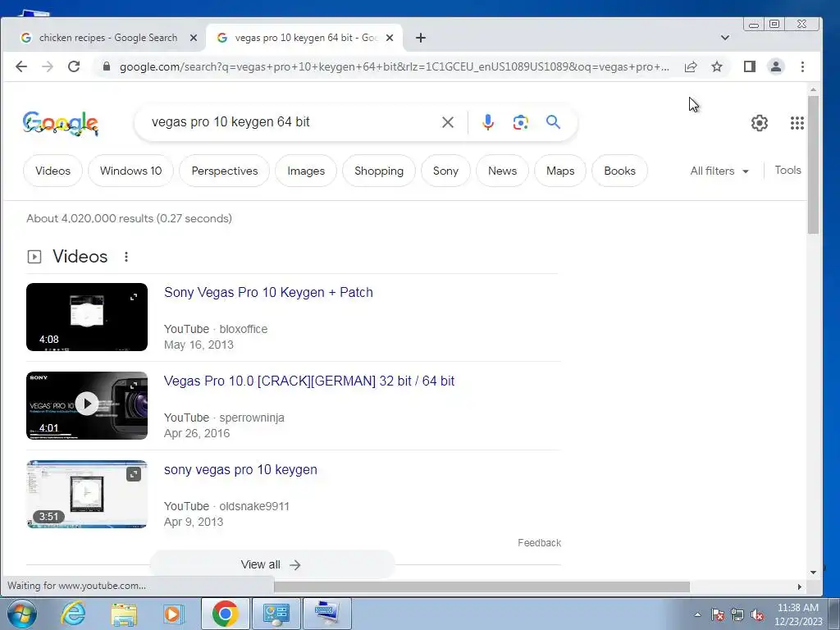840x630 pixels.
Task: Expand the All filters dropdown
Action: click(719, 171)
